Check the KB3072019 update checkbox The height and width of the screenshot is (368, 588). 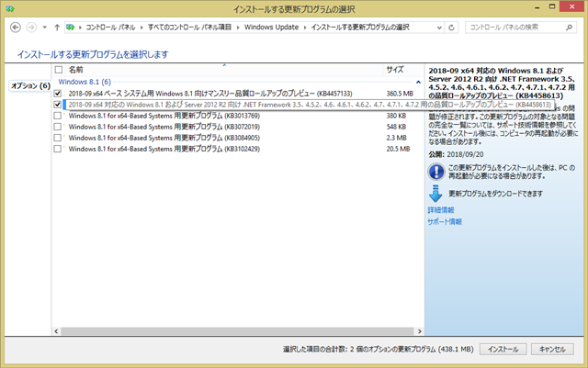point(57,127)
